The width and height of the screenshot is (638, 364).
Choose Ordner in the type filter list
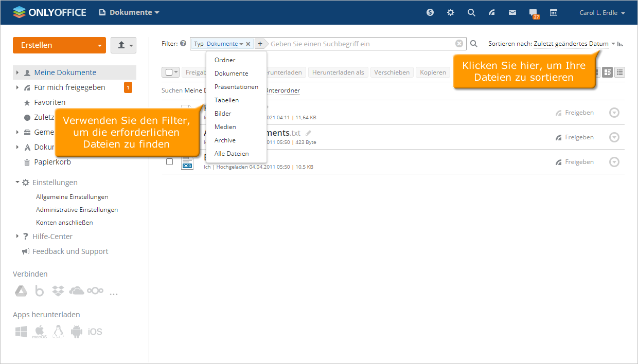point(225,60)
